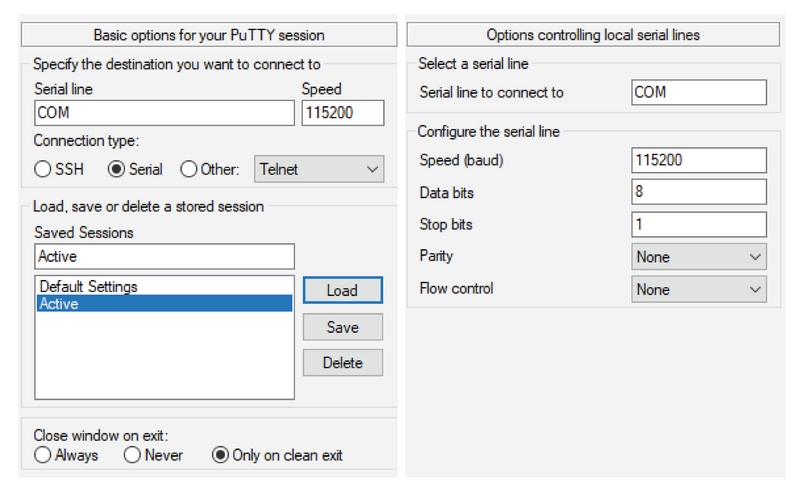The width and height of the screenshot is (800, 498).
Task: Click the Speed field beside Serial line
Action: pos(342,113)
